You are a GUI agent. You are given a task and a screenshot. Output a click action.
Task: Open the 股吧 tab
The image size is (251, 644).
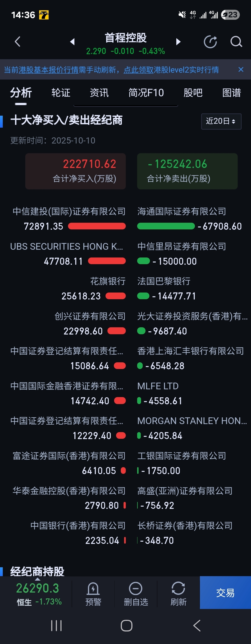pos(193,93)
